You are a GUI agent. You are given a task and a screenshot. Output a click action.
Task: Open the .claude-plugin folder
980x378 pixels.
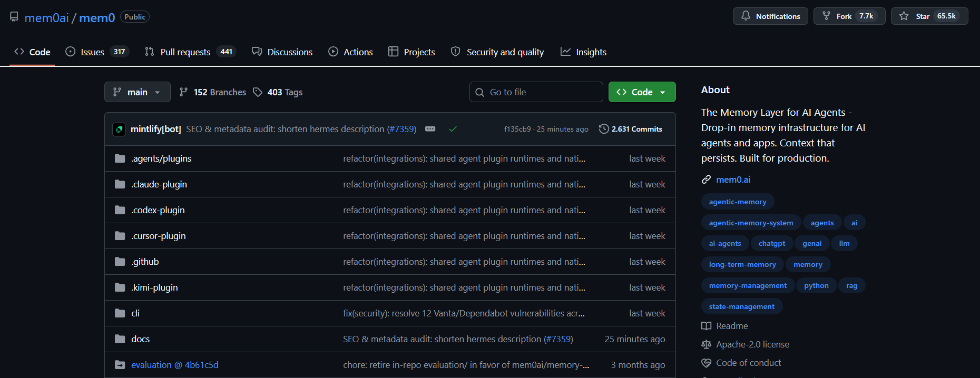tap(159, 184)
